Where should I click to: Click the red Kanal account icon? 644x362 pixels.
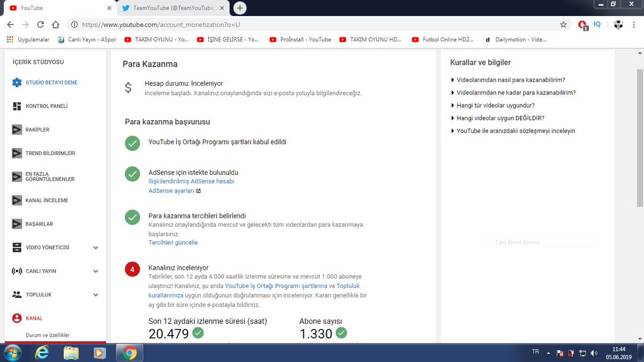click(x=17, y=318)
